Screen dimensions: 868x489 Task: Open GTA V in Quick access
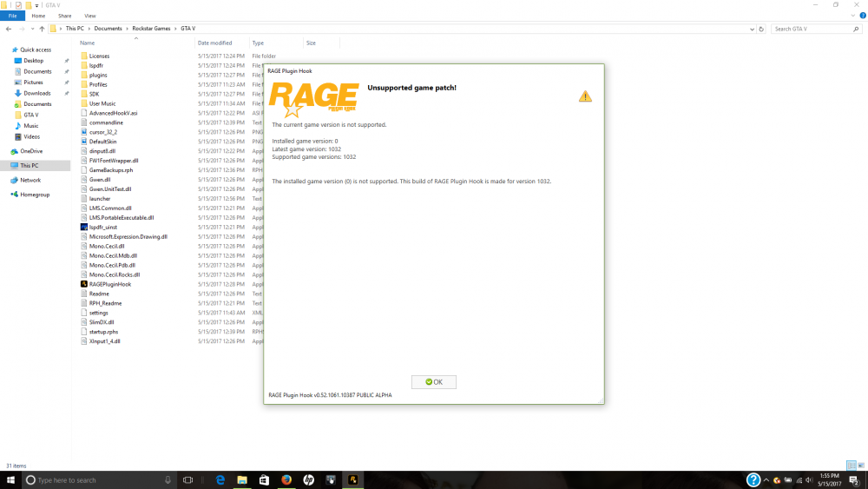click(31, 115)
